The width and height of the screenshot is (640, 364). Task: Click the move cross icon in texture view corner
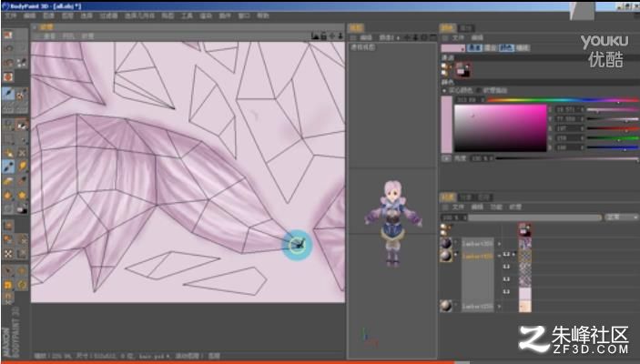(332, 36)
